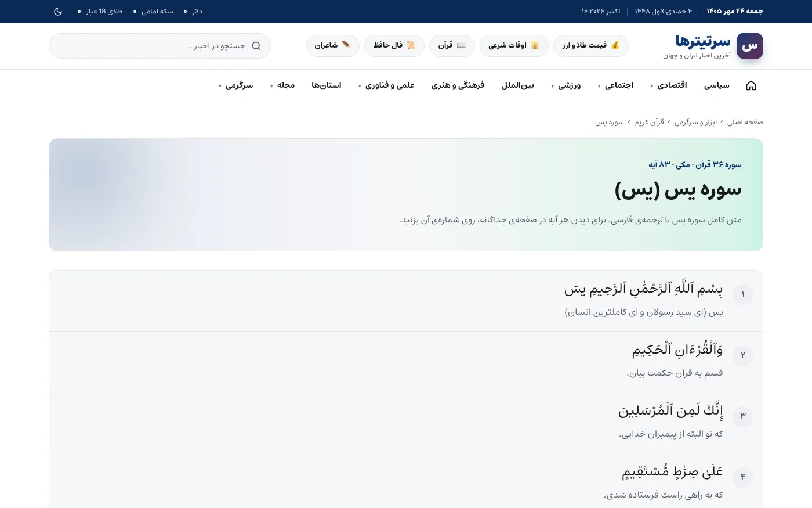The height and width of the screenshot is (508, 812).
Task: Click the سرتیترها logo square
Action: pos(750,46)
